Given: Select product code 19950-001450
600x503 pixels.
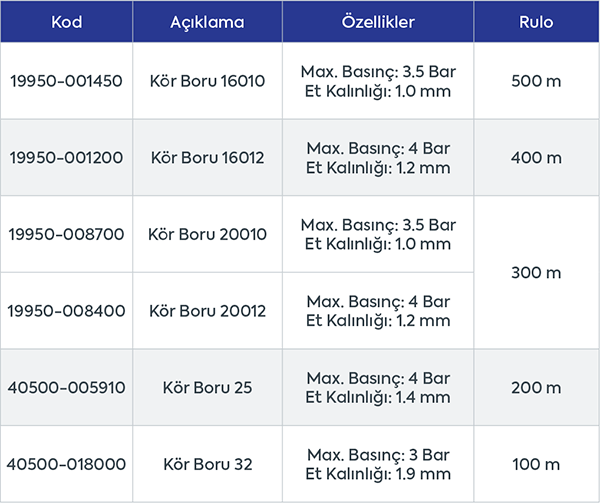Looking at the screenshot, I should [x=66, y=81].
